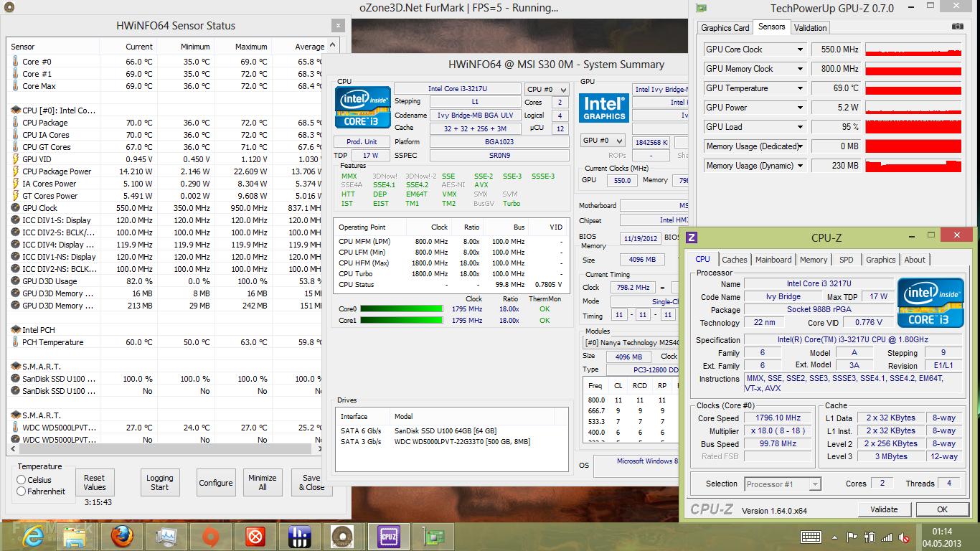Launch Firefox from the taskbar
Image resolution: width=980 pixels, height=551 pixels.
pos(122,536)
